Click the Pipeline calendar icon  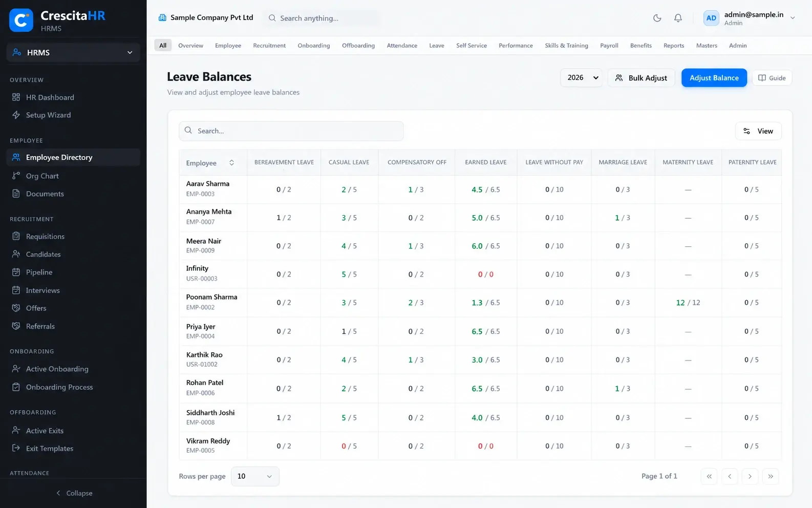pyautogui.click(x=16, y=272)
